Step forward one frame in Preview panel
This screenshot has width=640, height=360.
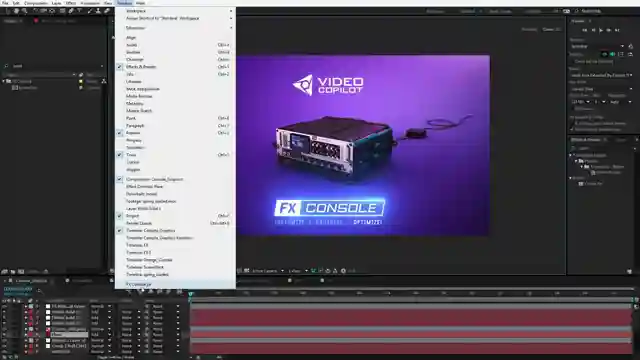click(x=609, y=30)
